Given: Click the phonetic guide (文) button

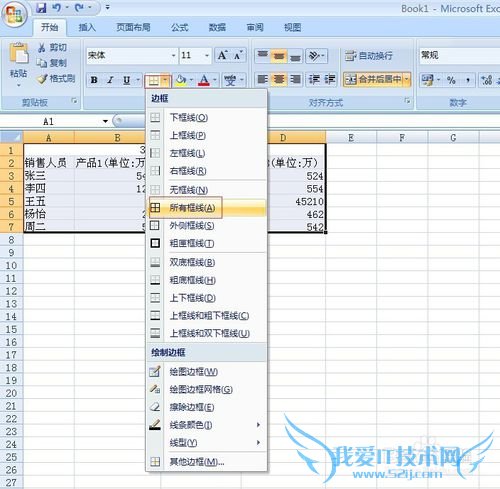Looking at the screenshot, I should [230, 80].
